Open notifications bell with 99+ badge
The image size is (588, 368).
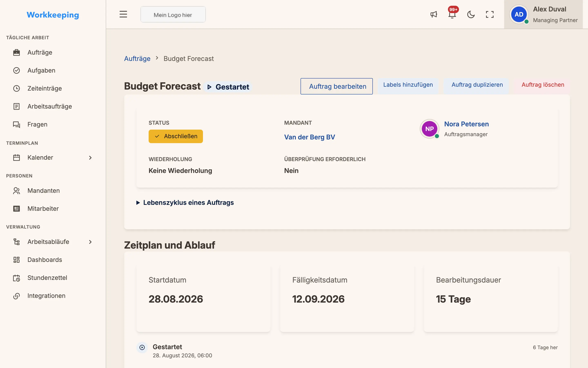tap(452, 14)
